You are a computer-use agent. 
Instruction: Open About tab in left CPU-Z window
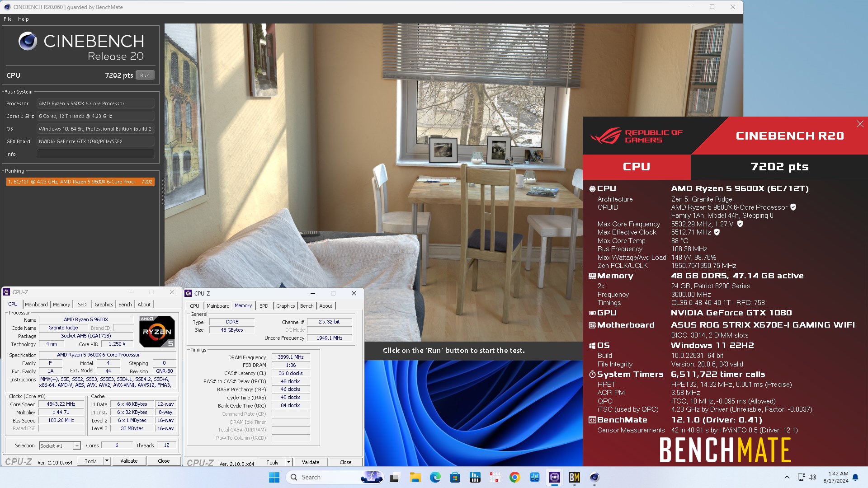144,305
